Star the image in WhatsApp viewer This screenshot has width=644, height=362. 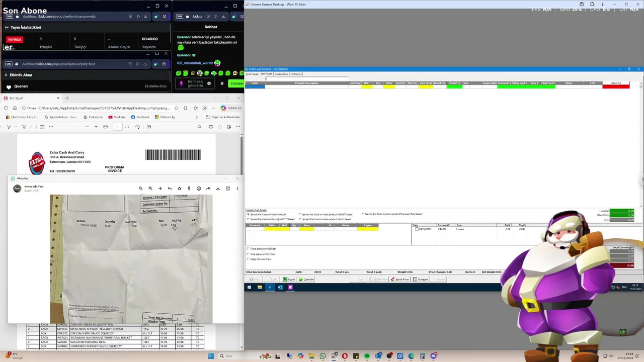[179, 189]
